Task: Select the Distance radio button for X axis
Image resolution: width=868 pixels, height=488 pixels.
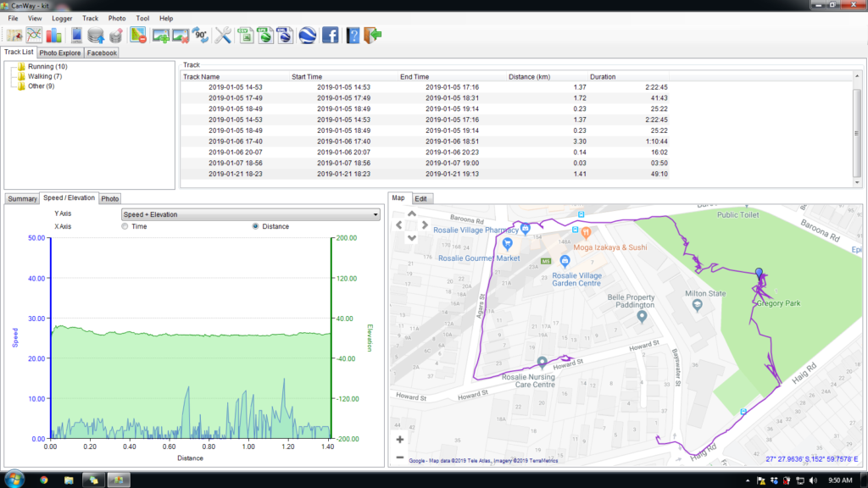Action: click(x=255, y=226)
